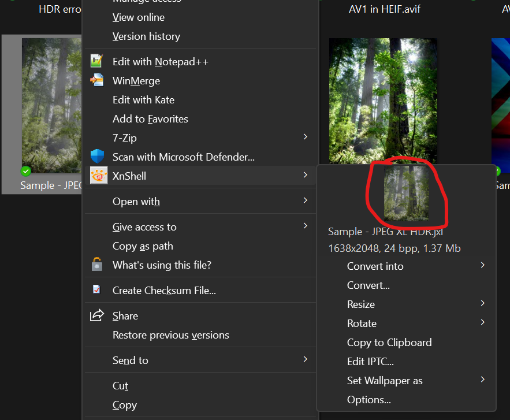Click the Create Checksum File icon
This screenshot has width=510, height=420.
pos(96,289)
